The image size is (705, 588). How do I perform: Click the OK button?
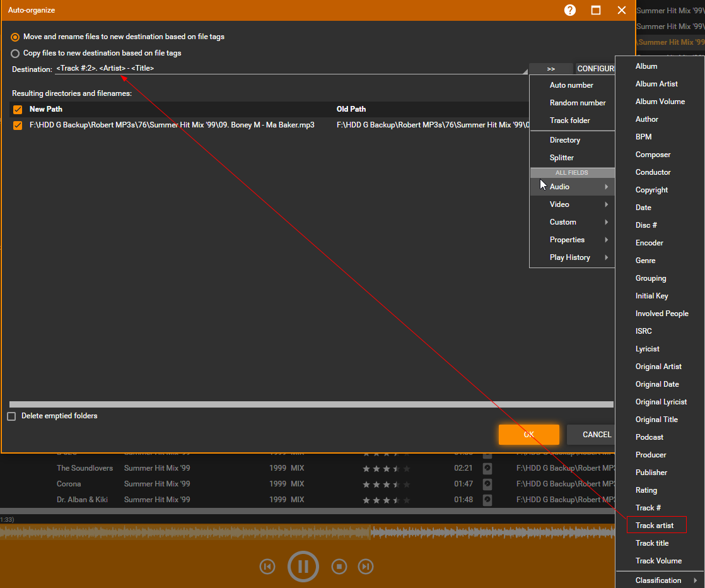pos(528,435)
